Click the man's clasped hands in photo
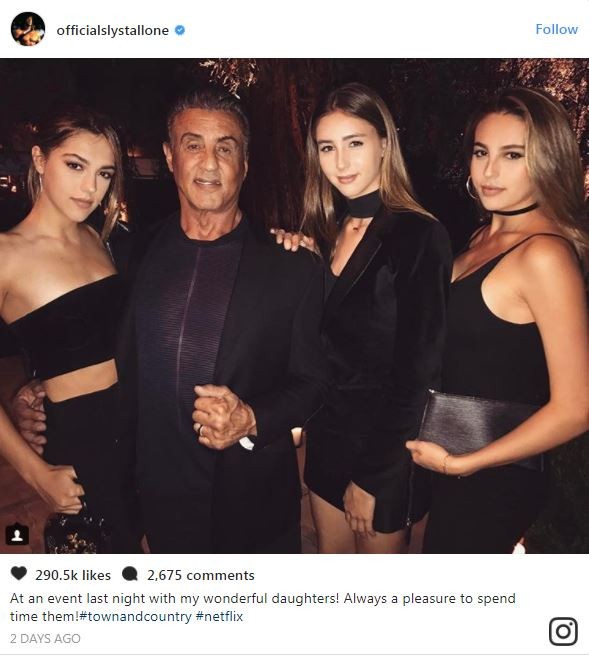 click(x=224, y=416)
